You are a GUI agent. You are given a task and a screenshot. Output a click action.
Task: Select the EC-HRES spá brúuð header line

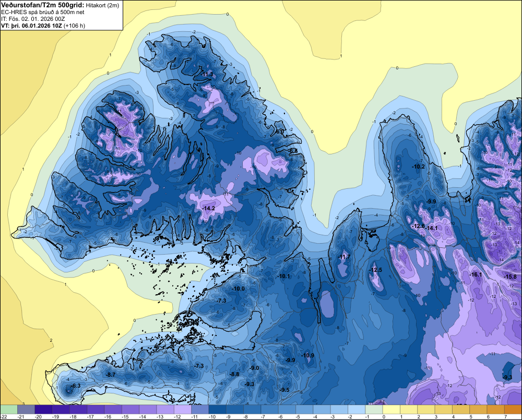click(43, 12)
